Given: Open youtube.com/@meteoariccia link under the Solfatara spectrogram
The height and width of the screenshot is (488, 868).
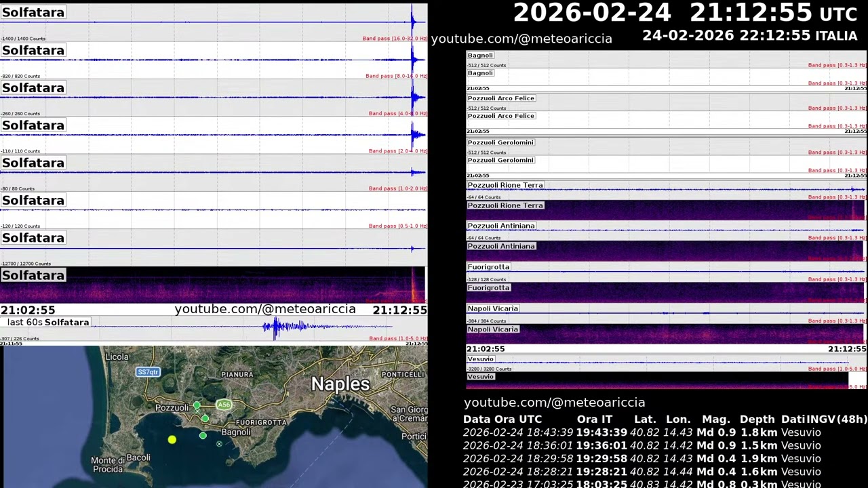Looking at the screenshot, I should point(265,309).
